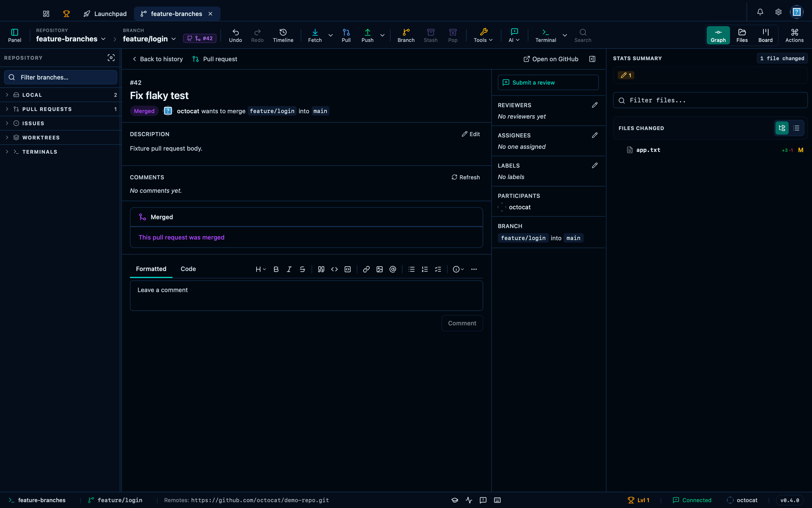The width and height of the screenshot is (812, 508).
Task: Open notifications bell
Action: click(x=760, y=12)
